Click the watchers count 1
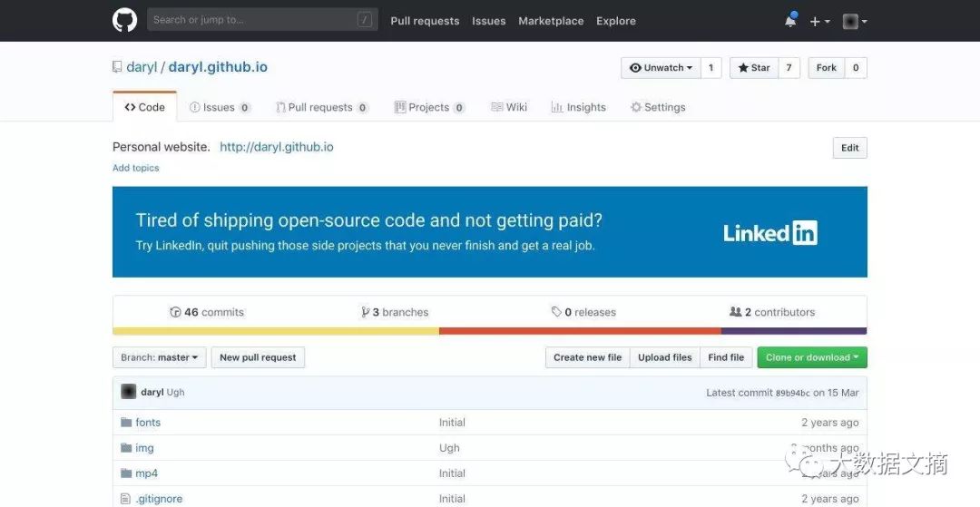 [x=710, y=67]
